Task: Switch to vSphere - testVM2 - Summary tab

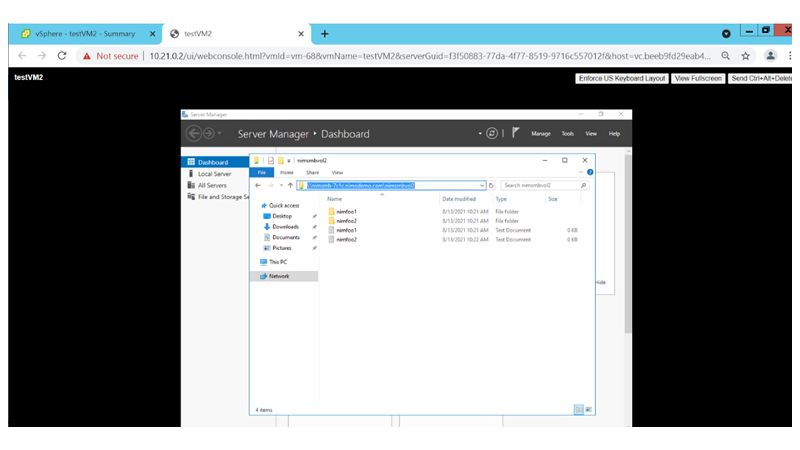Action: tap(85, 34)
